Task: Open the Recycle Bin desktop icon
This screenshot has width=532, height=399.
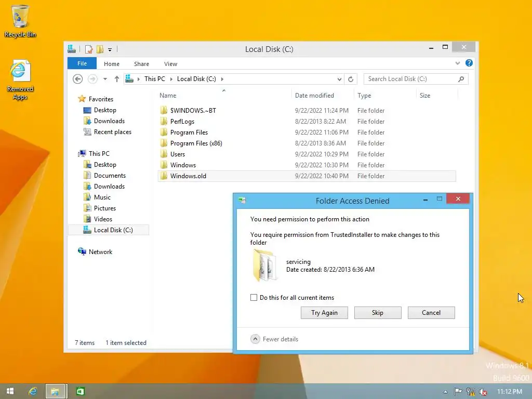Action: [x=20, y=21]
